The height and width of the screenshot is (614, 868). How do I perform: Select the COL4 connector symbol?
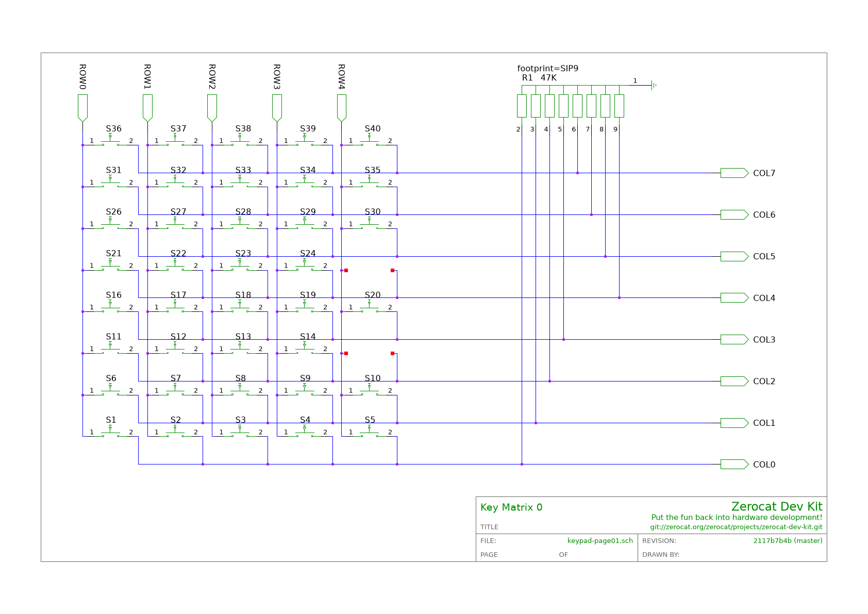(x=735, y=297)
